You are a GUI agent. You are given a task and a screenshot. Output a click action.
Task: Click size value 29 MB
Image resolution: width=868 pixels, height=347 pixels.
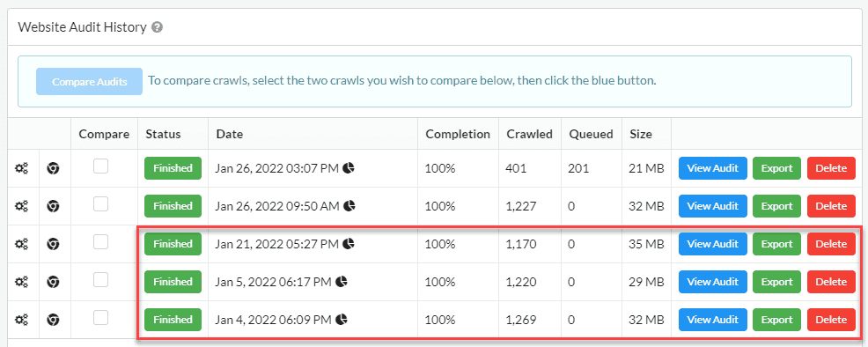(646, 282)
